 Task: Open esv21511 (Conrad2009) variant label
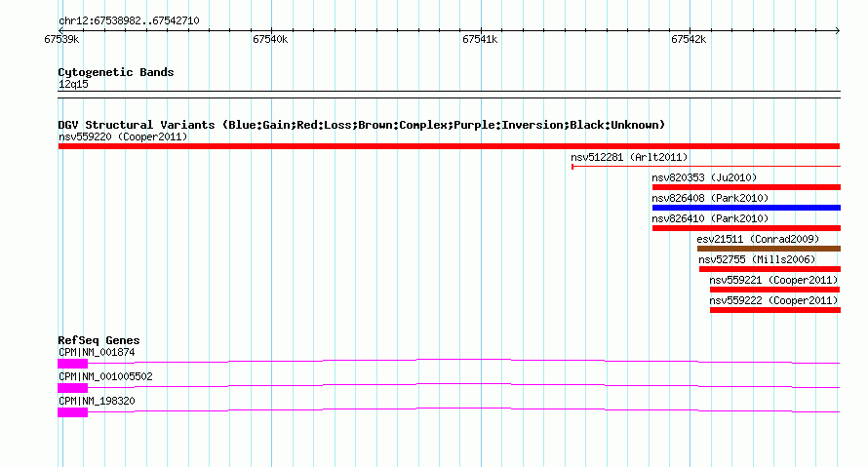pos(758,239)
